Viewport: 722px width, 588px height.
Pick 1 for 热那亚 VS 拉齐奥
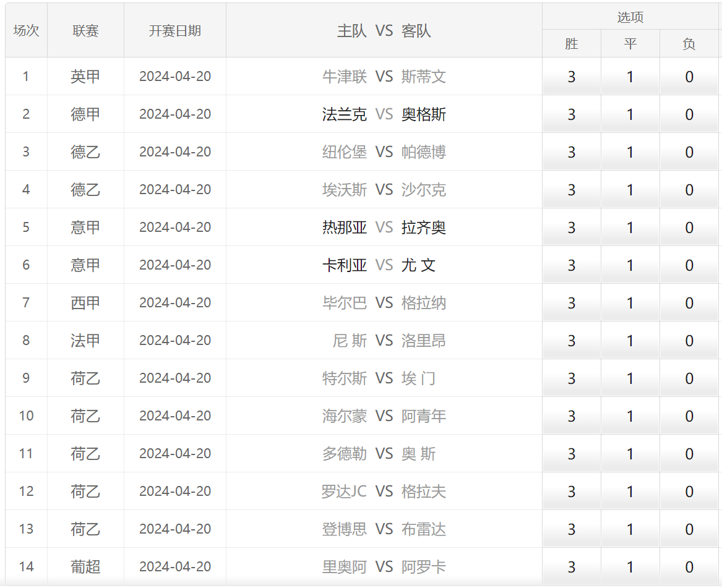pyautogui.click(x=630, y=228)
